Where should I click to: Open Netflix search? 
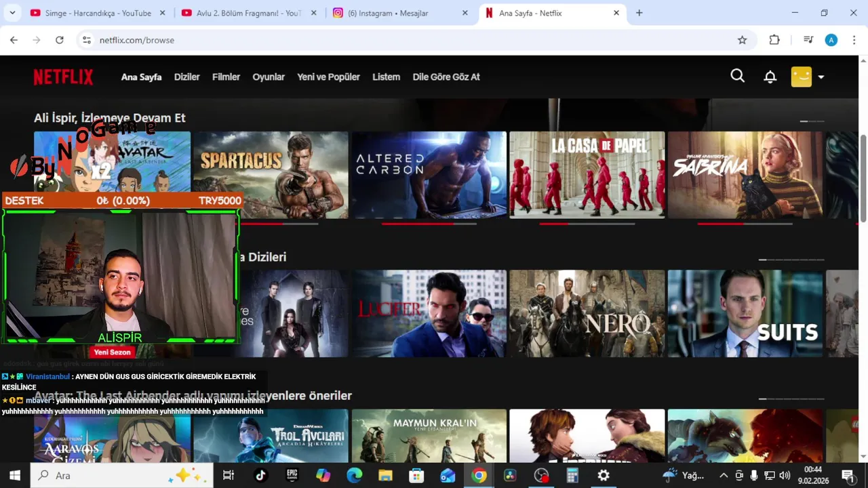point(738,76)
